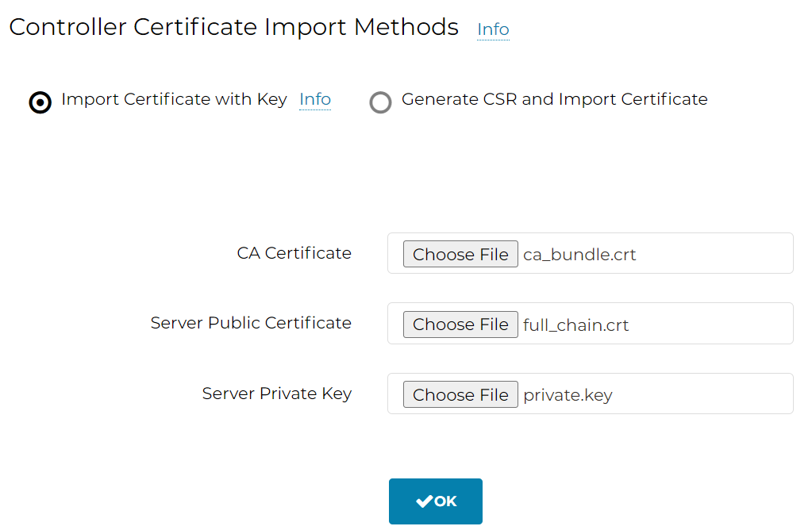Click the private.key file name

click(568, 395)
